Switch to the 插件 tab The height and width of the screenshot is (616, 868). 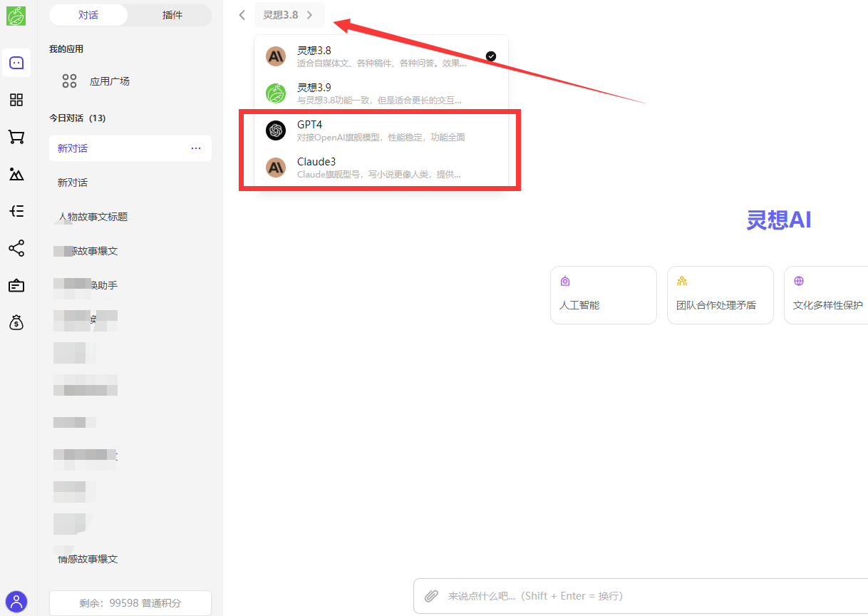click(172, 15)
